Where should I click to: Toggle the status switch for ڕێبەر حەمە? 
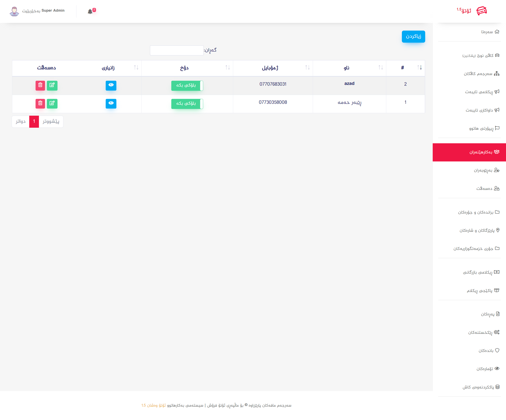(x=187, y=104)
